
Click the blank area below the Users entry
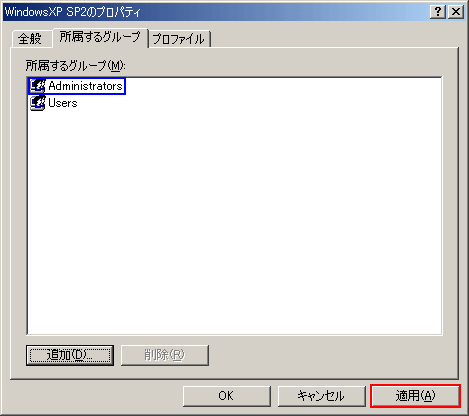click(x=235, y=220)
